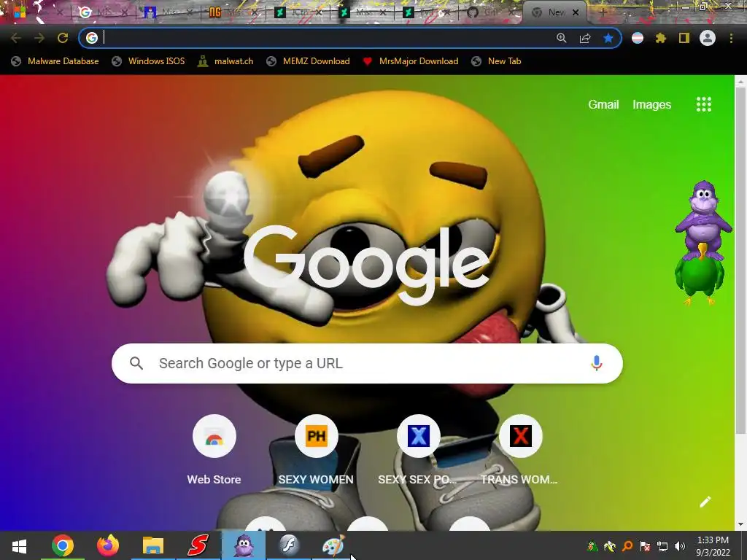Screen dimensions: 747x560
Task: Open File Explorer from the taskbar
Action: [x=153, y=545]
